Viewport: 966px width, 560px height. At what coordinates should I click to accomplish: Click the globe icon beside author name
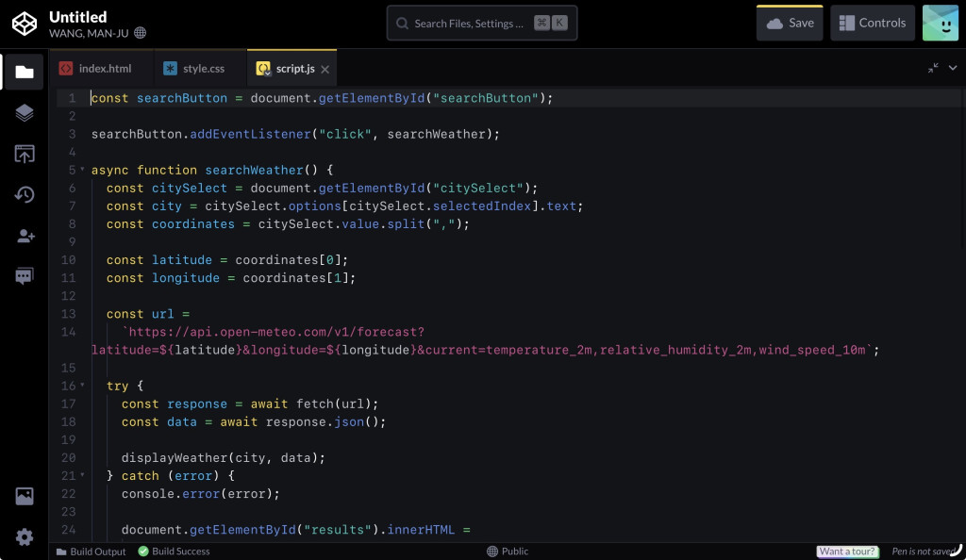tap(141, 33)
